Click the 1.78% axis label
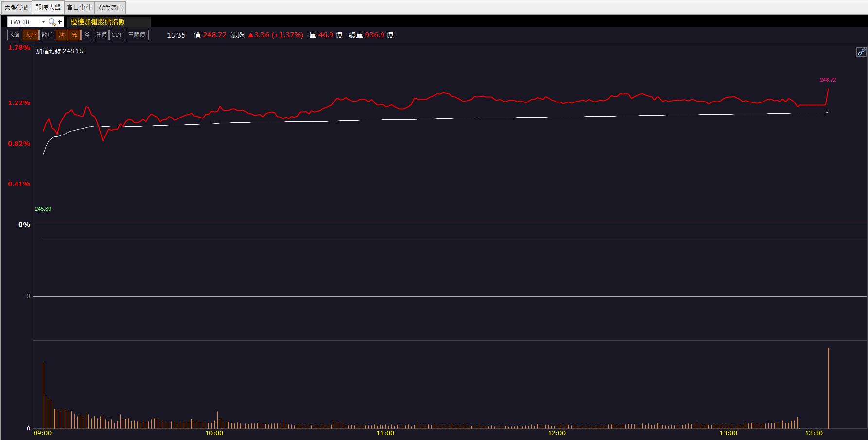Image resolution: width=868 pixels, height=440 pixels. click(19, 48)
